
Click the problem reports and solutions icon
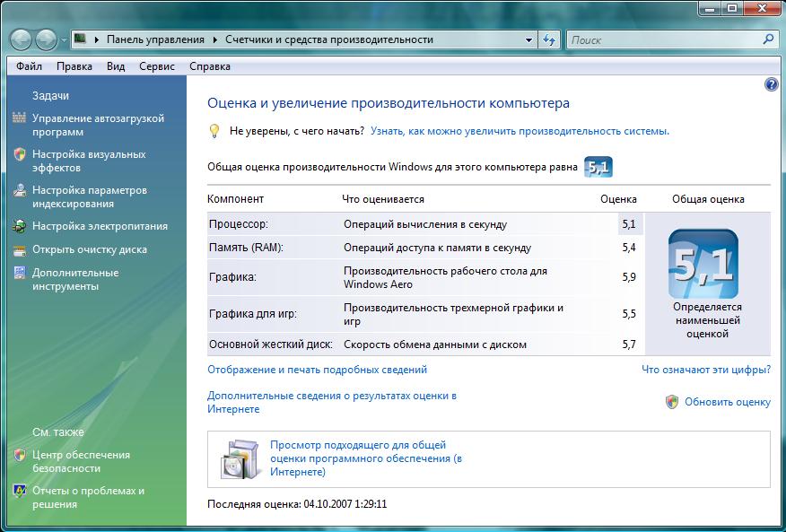tap(20, 491)
